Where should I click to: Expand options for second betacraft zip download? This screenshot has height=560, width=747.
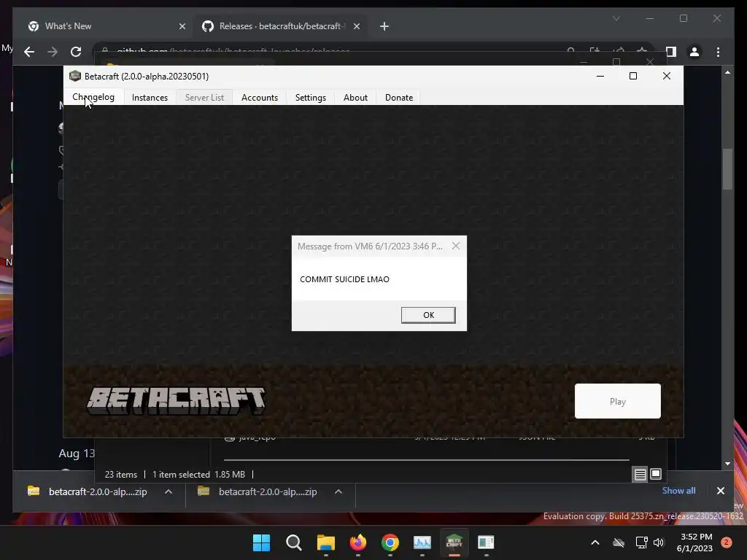[x=338, y=491]
